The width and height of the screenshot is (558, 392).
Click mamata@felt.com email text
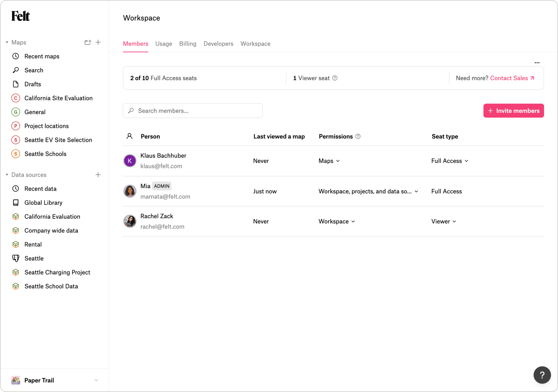[165, 197]
